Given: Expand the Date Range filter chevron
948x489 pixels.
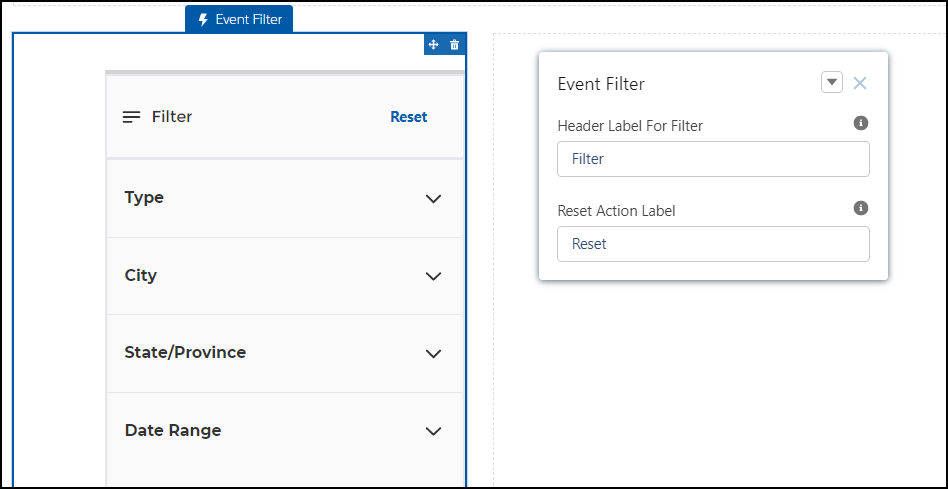Looking at the screenshot, I should pyautogui.click(x=433, y=431).
